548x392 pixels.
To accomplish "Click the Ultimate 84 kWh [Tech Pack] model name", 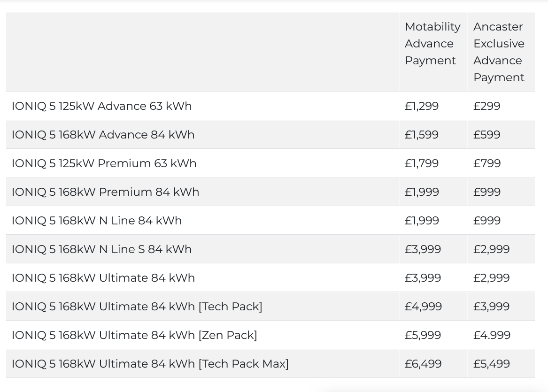I will click(x=137, y=307).
